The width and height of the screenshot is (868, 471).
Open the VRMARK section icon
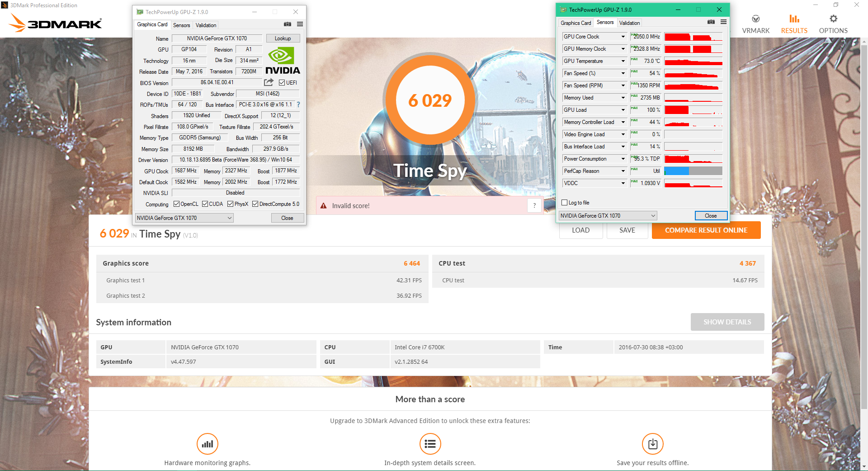(x=755, y=19)
